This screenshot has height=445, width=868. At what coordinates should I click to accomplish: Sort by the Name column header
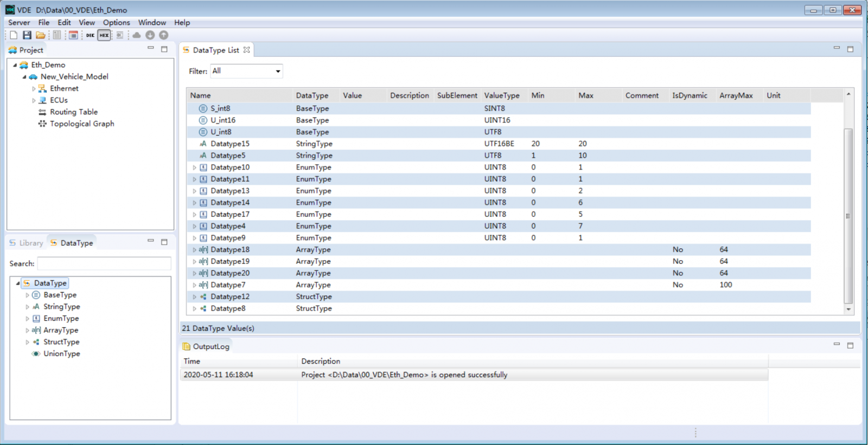(x=239, y=95)
